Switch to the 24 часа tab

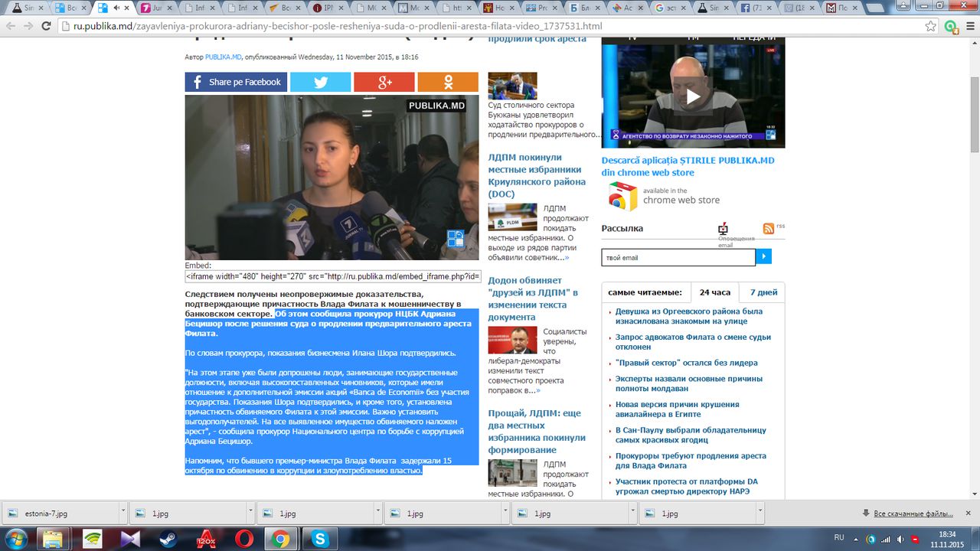click(x=714, y=292)
